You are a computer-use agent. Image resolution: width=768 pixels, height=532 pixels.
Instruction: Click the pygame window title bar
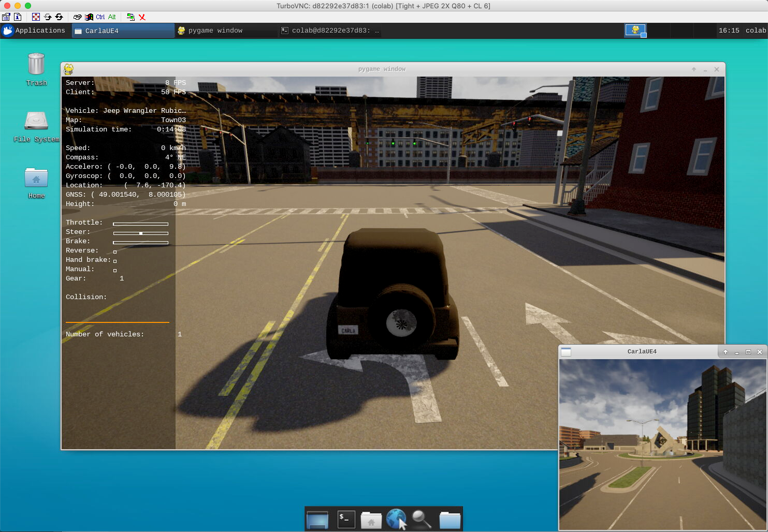(x=382, y=69)
